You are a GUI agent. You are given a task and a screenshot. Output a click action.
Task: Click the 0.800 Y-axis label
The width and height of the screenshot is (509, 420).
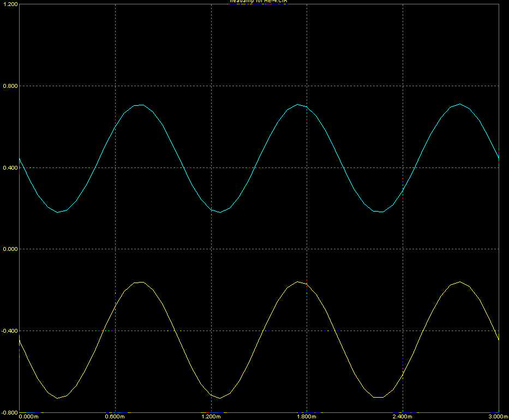pyautogui.click(x=10, y=86)
